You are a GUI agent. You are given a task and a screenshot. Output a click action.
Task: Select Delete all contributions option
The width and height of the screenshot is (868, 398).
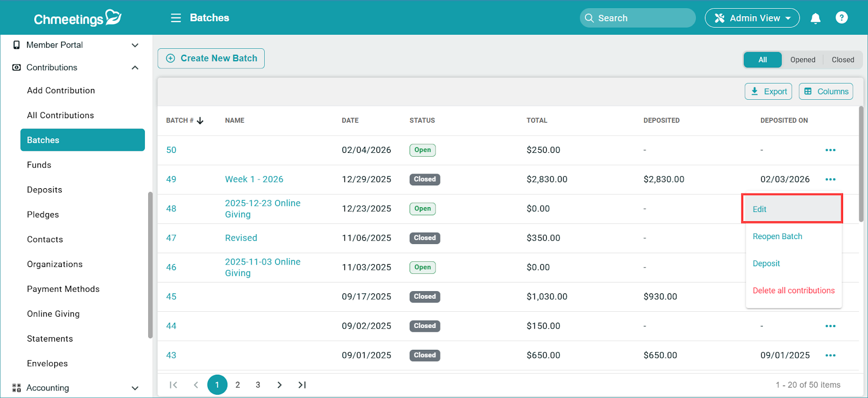point(793,291)
